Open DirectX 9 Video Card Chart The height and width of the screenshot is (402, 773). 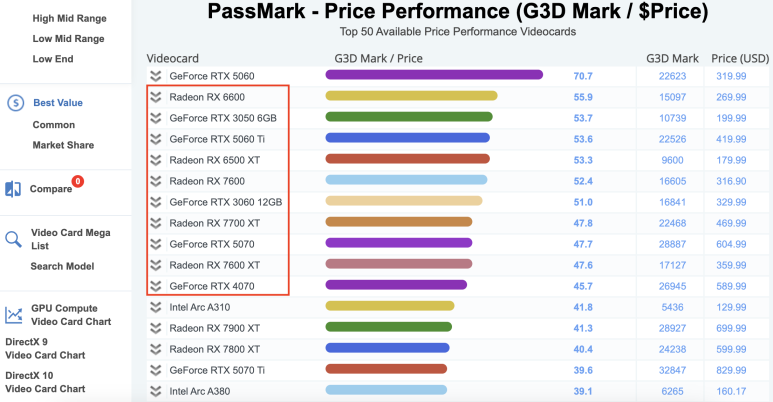45,348
